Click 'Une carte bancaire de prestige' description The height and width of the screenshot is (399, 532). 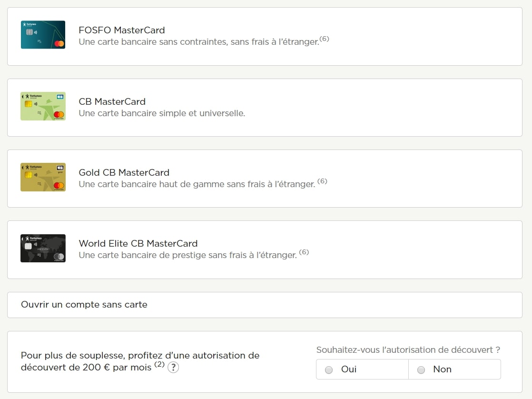click(x=188, y=255)
